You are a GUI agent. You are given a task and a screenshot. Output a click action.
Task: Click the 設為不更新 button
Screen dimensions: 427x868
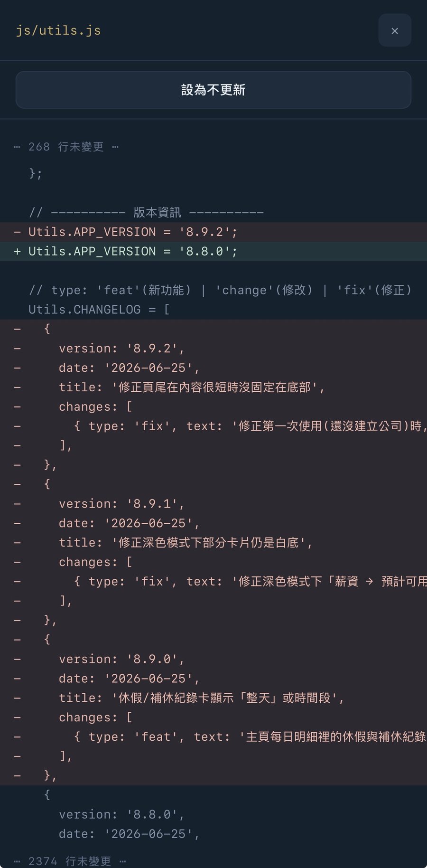pyautogui.click(x=213, y=90)
